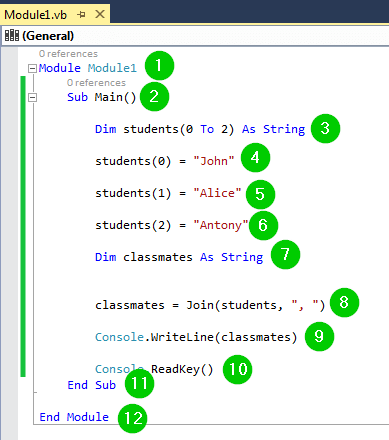Click green marker number 5
The height and width of the screenshot is (440, 389).
(x=260, y=194)
